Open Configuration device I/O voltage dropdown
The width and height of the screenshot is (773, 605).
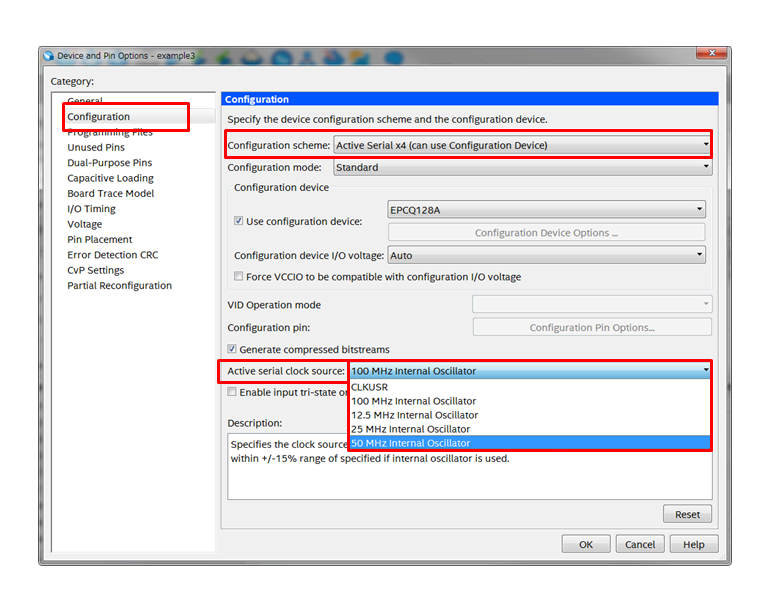click(546, 255)
